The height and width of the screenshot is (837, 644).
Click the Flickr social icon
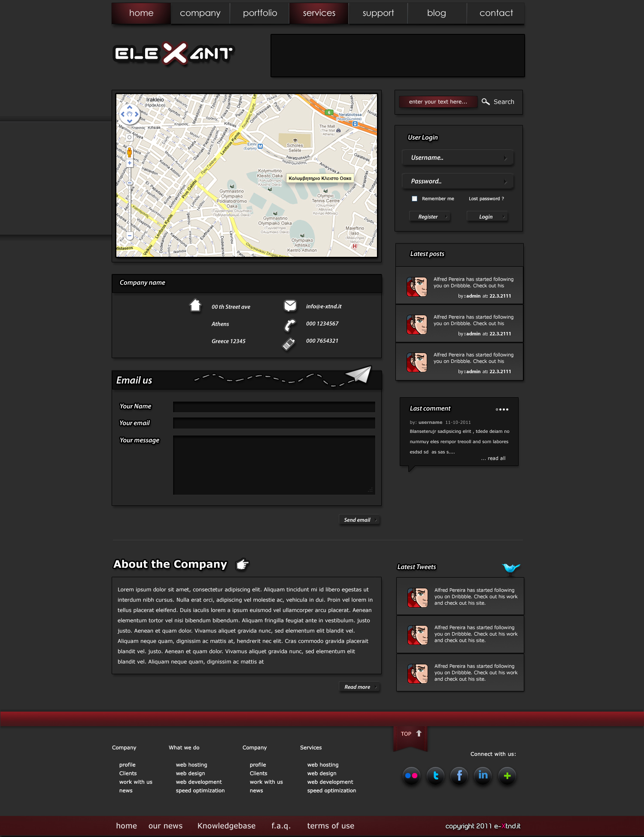[x=411, y=776]
